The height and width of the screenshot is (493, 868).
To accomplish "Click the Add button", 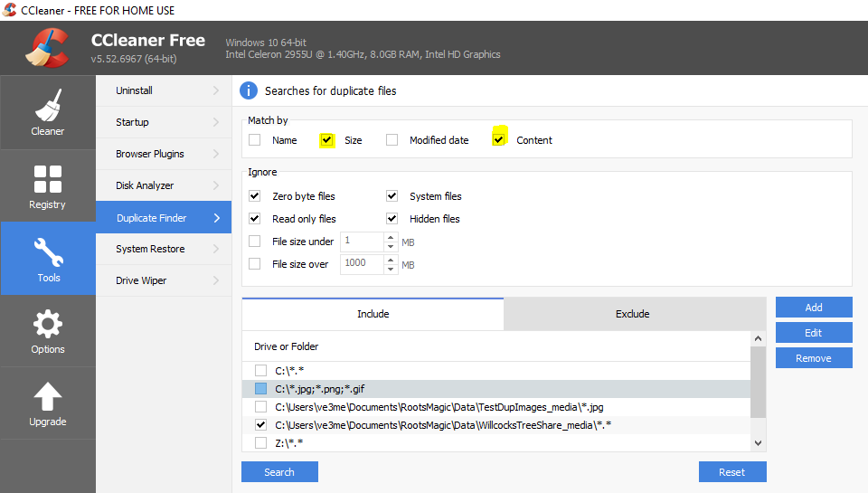I will click(814, 308).
